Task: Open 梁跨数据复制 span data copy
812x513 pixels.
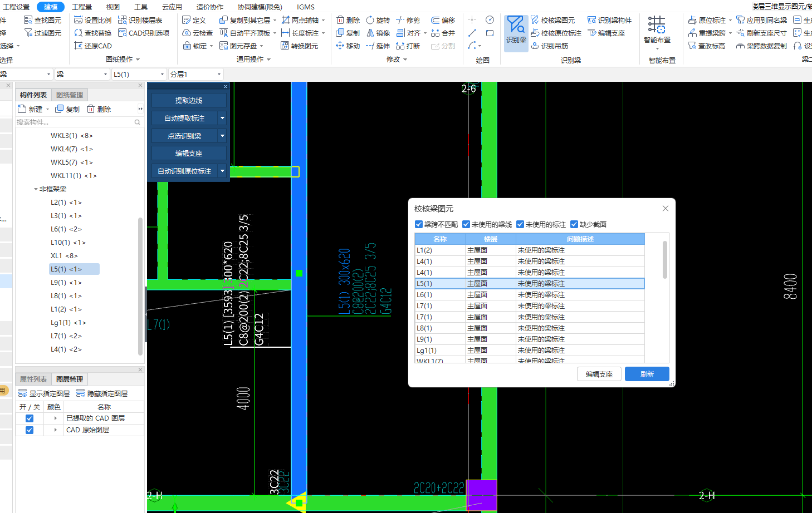Action: pos(761,46)
